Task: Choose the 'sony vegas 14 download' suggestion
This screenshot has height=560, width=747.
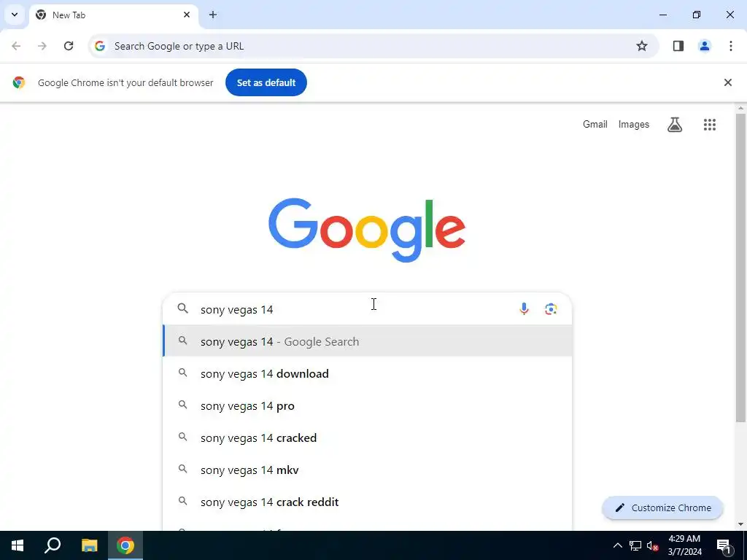Action: [x=368, y=373]
